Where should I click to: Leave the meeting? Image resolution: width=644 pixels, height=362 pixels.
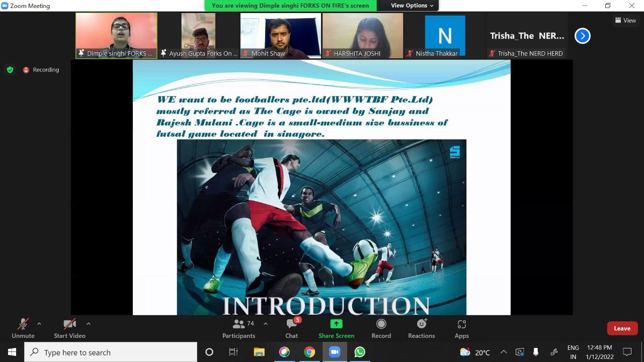click(622, 328)
